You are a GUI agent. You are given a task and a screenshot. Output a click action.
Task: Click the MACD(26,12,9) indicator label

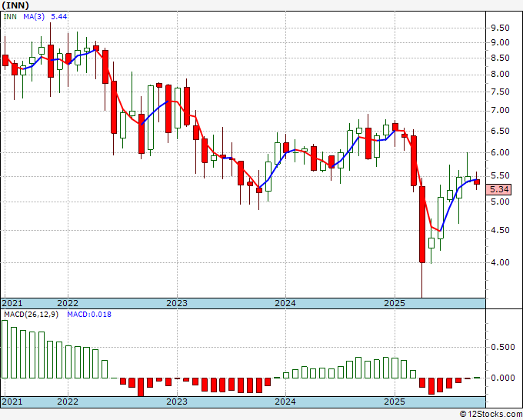(31, 315)
